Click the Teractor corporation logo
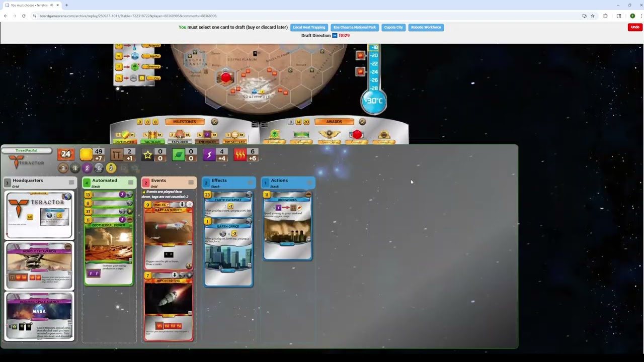644x362 pixels. [26, 162]
